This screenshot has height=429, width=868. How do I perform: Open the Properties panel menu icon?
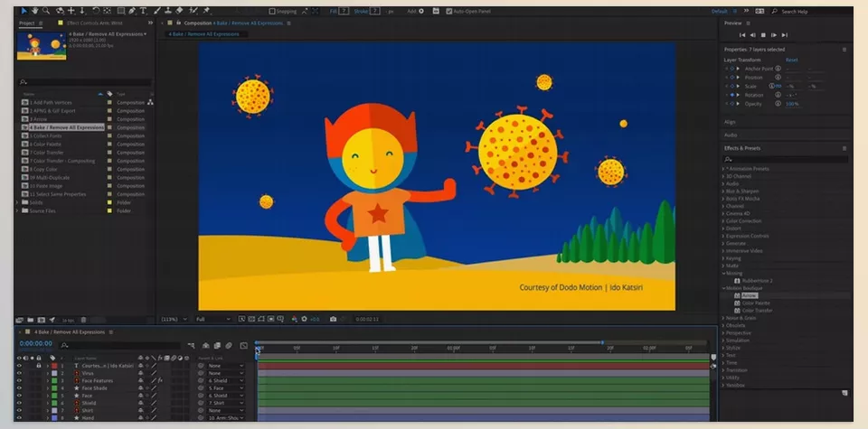click(844, 49)
